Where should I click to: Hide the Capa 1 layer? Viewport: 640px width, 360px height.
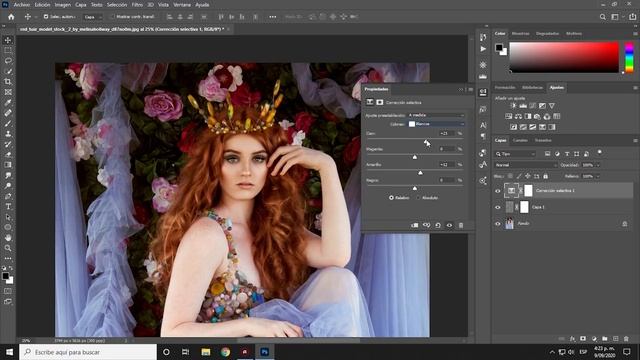point(498,207)
